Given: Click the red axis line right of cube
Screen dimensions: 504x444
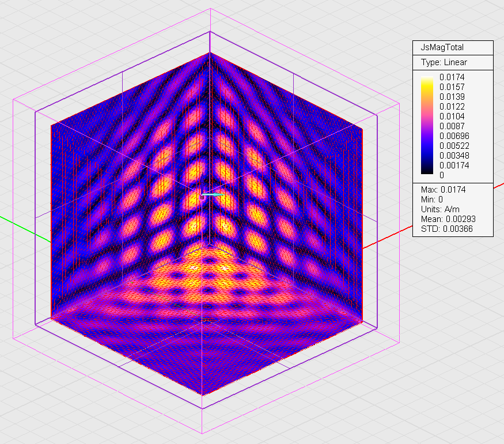Looking at the screenshot, I should click(432, 215).
